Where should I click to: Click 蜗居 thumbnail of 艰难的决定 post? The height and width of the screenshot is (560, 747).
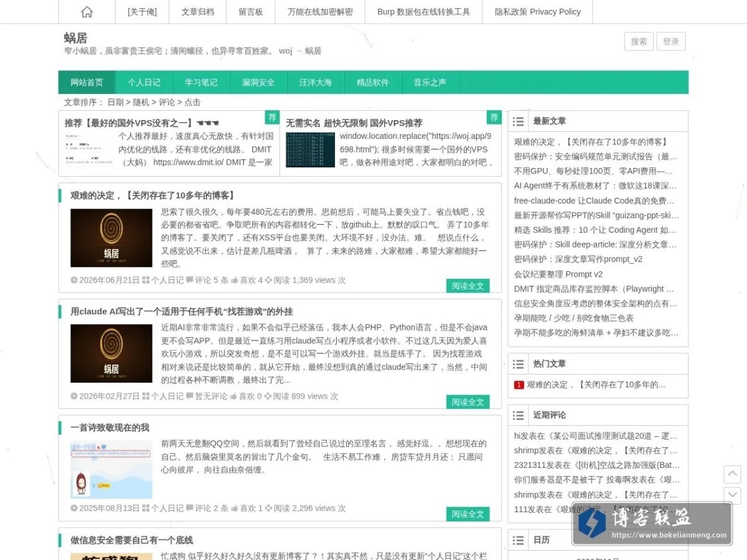coord(111,238)
